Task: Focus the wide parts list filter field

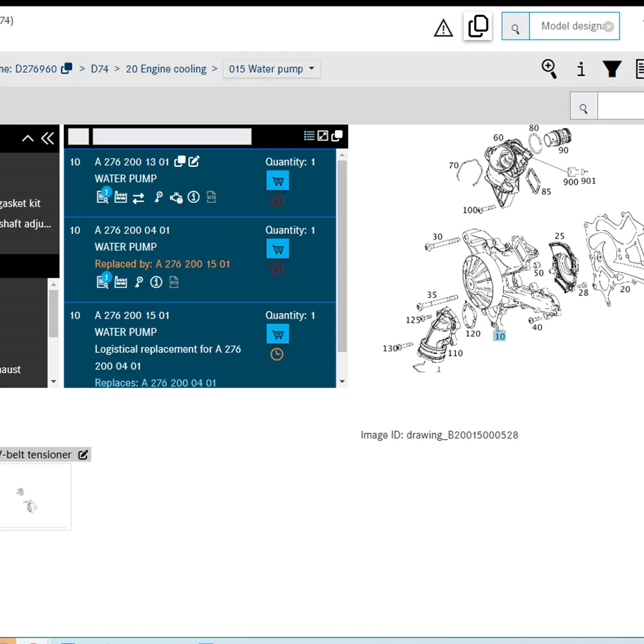Action: coord(172,137)
